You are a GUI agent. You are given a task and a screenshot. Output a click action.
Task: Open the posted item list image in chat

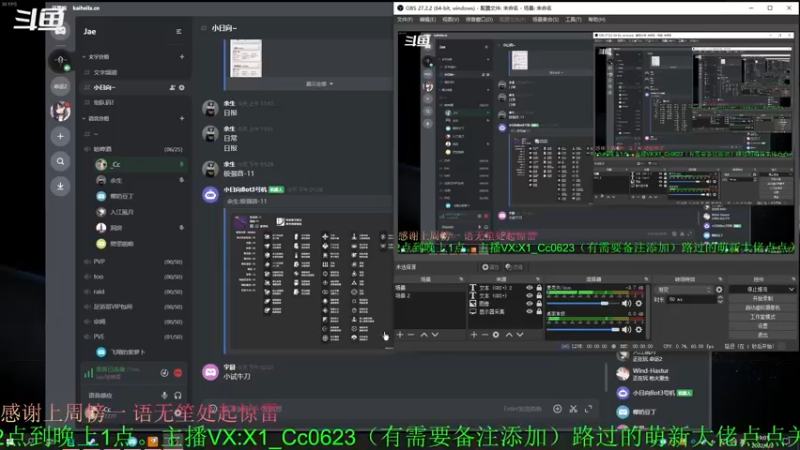[x=312, y=281]
